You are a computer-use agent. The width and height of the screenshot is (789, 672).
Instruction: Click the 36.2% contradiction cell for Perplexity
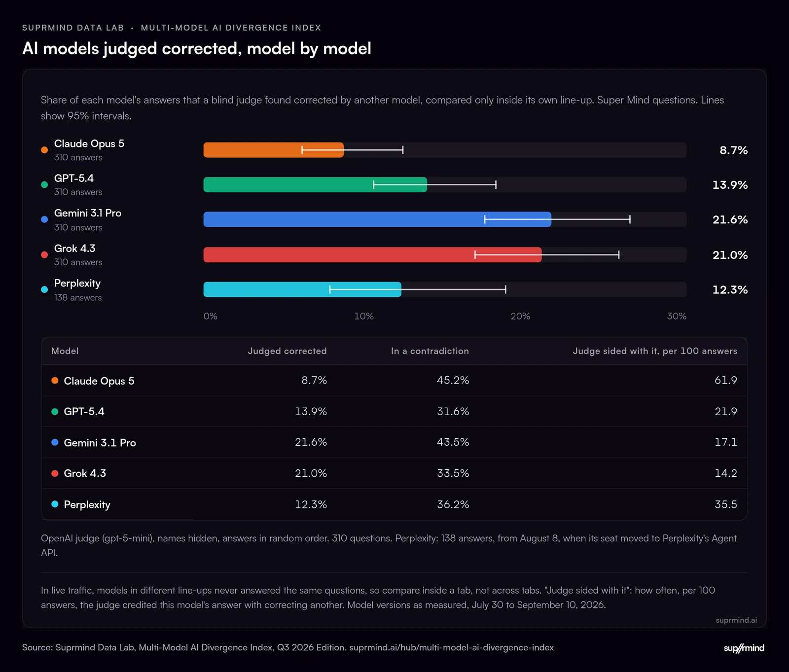[x=453, y=504]
